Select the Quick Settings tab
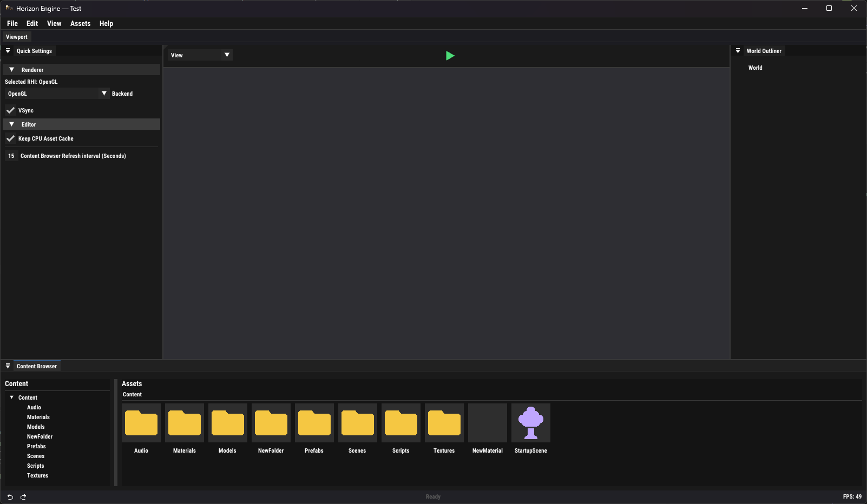The width and height of the screenshot is (867, 504). point(34,51)
